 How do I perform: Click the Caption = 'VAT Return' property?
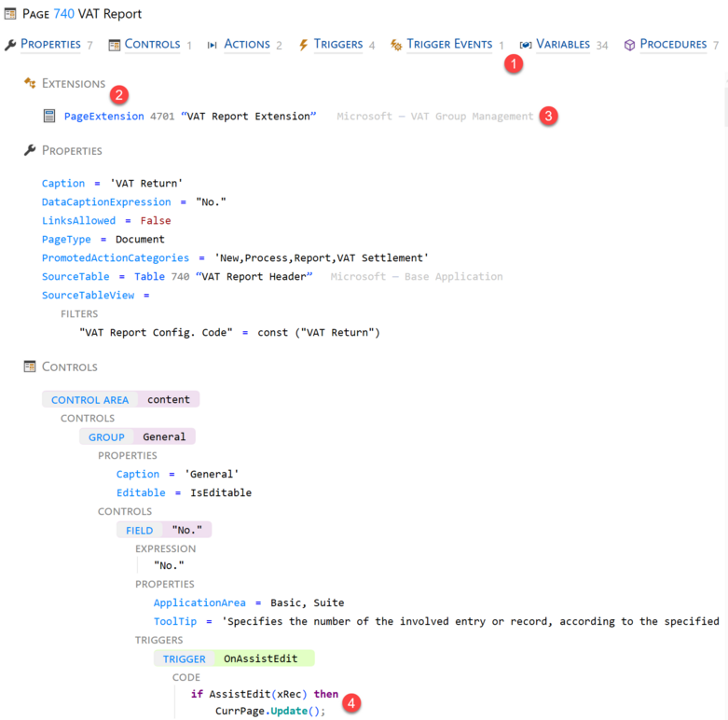tap(113, 183)
